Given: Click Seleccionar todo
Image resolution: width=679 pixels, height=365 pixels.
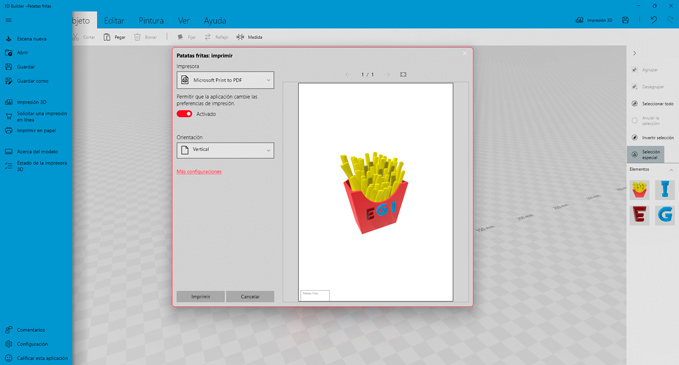Looking at the screenshot, I should (x=653, y=104).
